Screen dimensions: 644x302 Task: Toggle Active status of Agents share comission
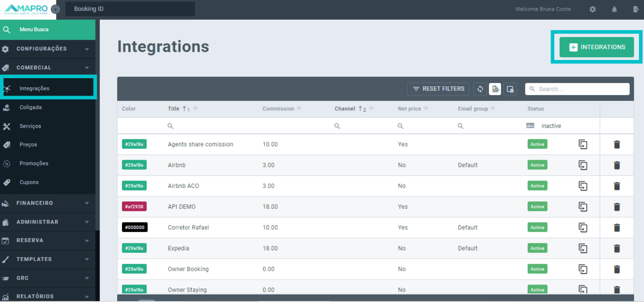coord(537,144)
